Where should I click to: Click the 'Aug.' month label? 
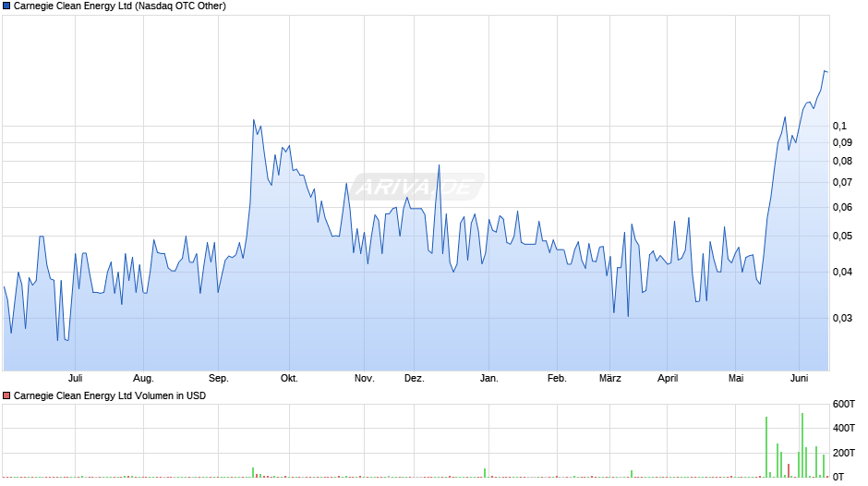pyautogui.click(x=143, y=378)
